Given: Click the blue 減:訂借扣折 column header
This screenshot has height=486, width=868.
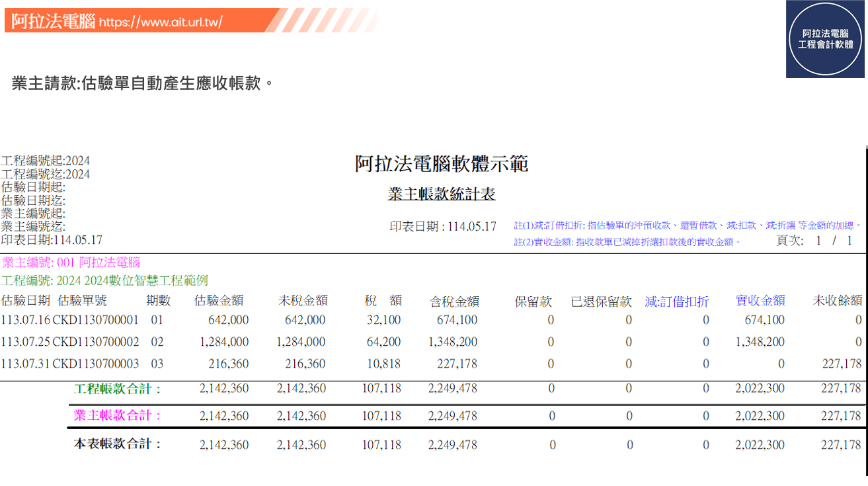Looking at the screenshot, I should click(677, 302).
